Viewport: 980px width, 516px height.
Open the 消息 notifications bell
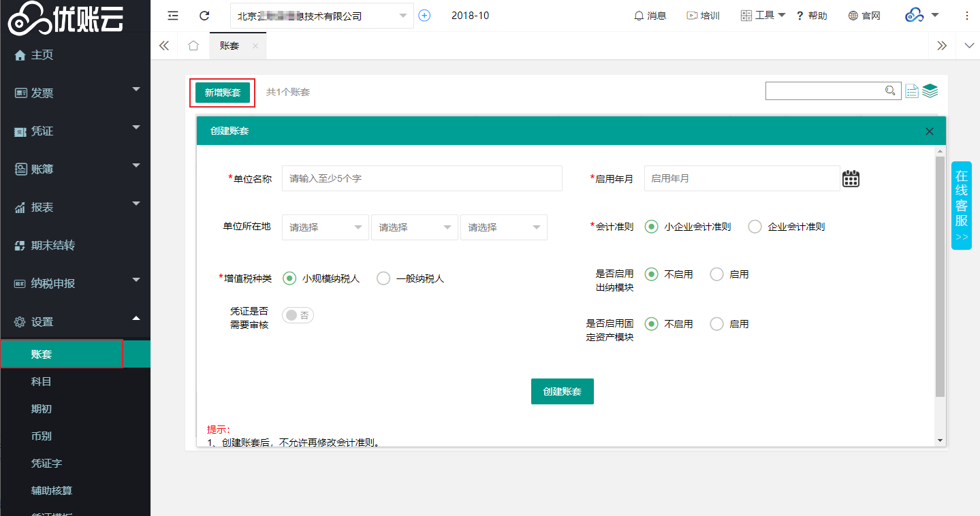[x=650, y=16]
